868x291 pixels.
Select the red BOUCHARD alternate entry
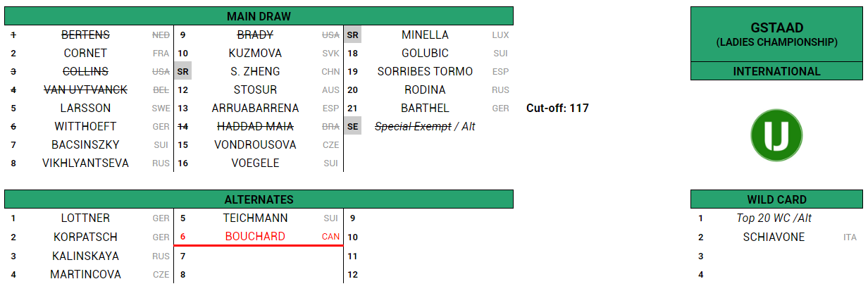pos(255,237)
